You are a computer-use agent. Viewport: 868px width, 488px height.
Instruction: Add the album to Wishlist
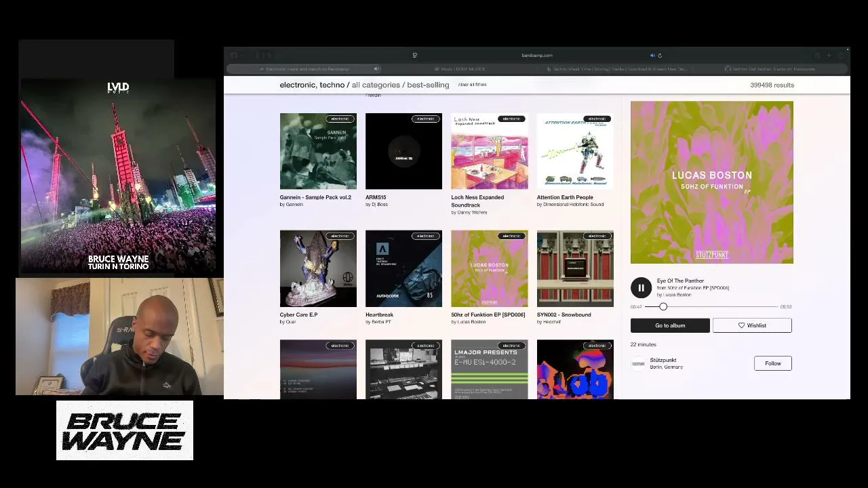[x=752, y=325]
